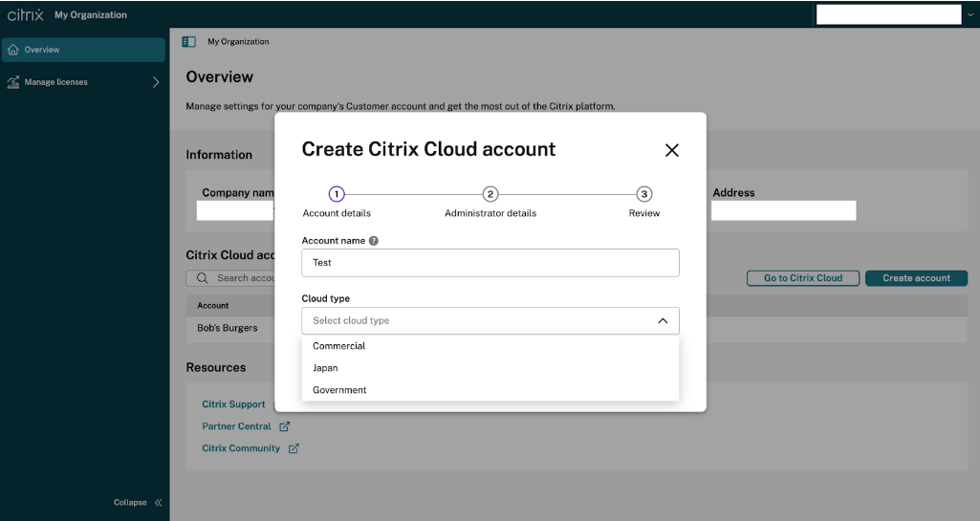Expand the Manage licenses submenu arrow
This screenshot has width=980, height=521.
click(x=156, y=82)
